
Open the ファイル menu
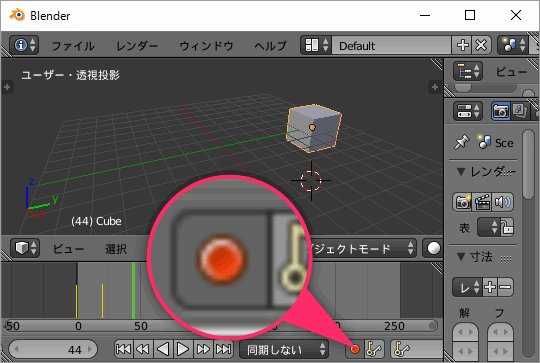pyautogui.click(x=73, y=45)
